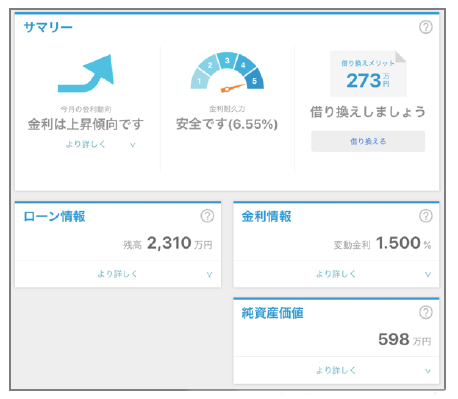Screen dimensions: 458x399
Task: Click the ローン情報 heading
Action: click(54, 216)
